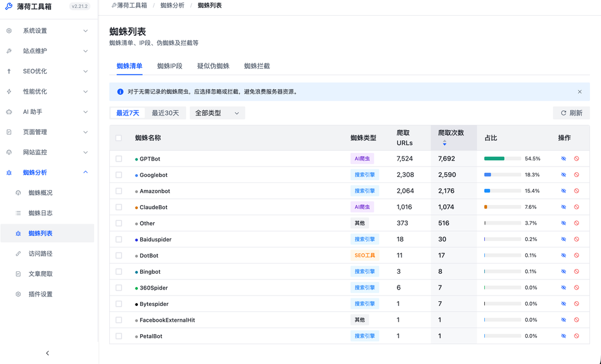This screenshot has height=364, width=601.
Task: Expand the AI 助手 menu chevron
Action: tap(86, 112)
